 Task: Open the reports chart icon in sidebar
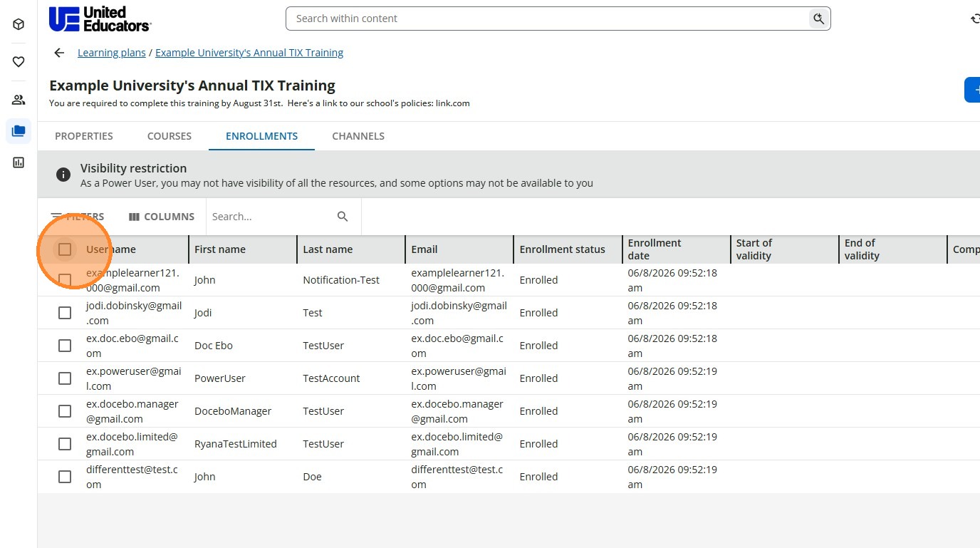coord(19,162)
